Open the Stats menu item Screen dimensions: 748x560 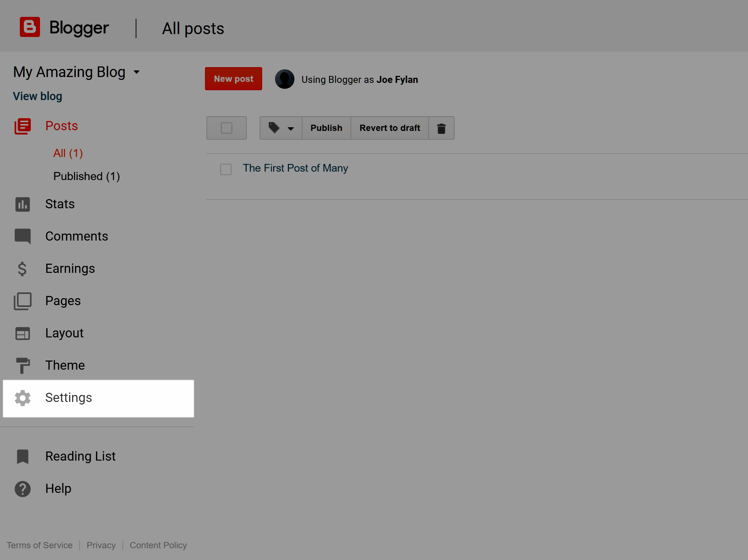click(60, 204)
